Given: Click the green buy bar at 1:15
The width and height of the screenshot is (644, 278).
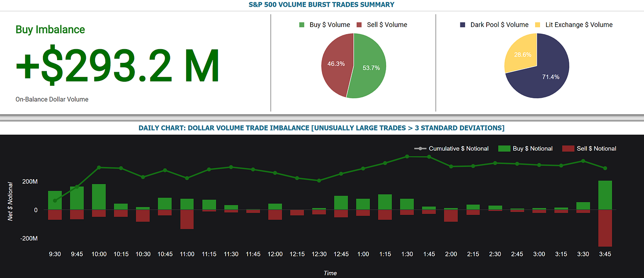Looking at the screenshot, I should point(385,202).
